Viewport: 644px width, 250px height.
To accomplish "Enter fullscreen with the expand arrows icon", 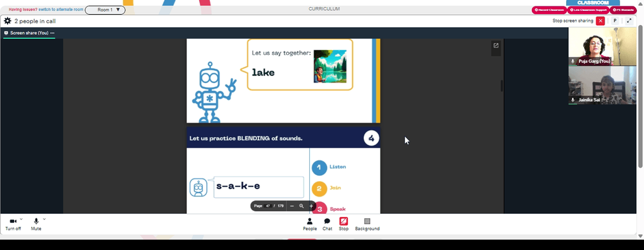I will tap(629, 21).
